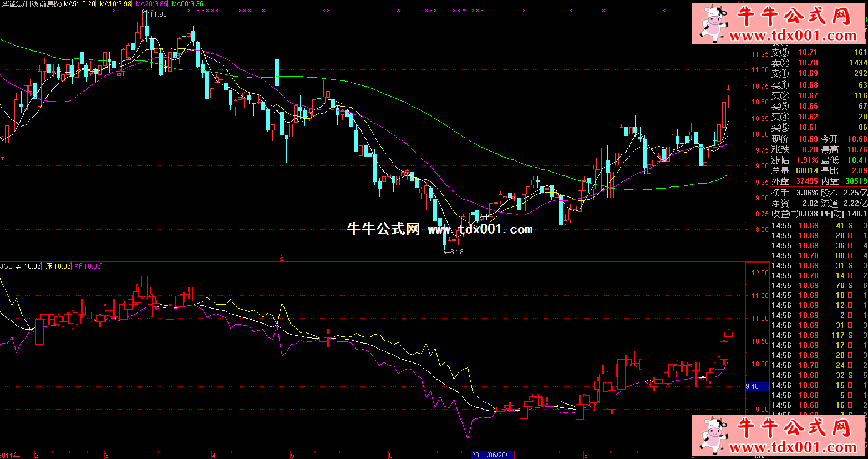The height and width of the screenshot is (459, 868).
Task: Select 买② bid row at 10.67
Action: coord(819,95)
